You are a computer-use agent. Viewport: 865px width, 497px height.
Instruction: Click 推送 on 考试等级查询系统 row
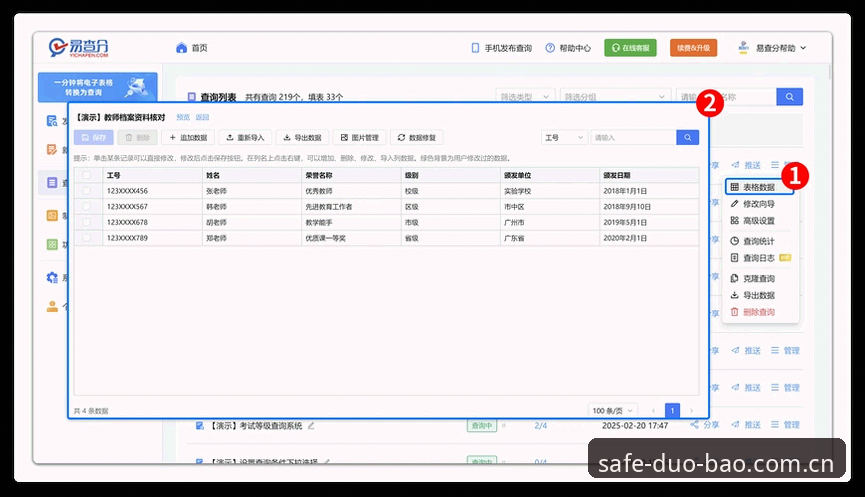coord(746,425)
